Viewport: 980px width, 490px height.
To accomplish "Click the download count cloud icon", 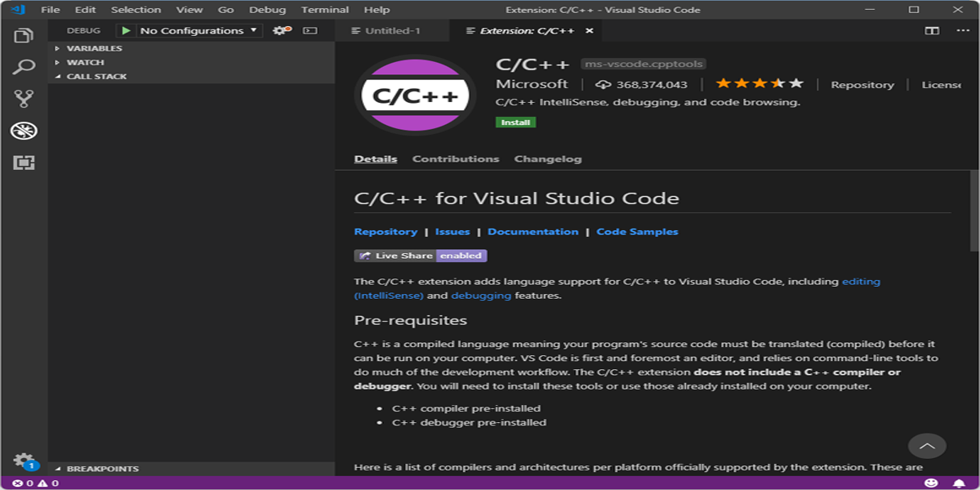I will point(604,85).
